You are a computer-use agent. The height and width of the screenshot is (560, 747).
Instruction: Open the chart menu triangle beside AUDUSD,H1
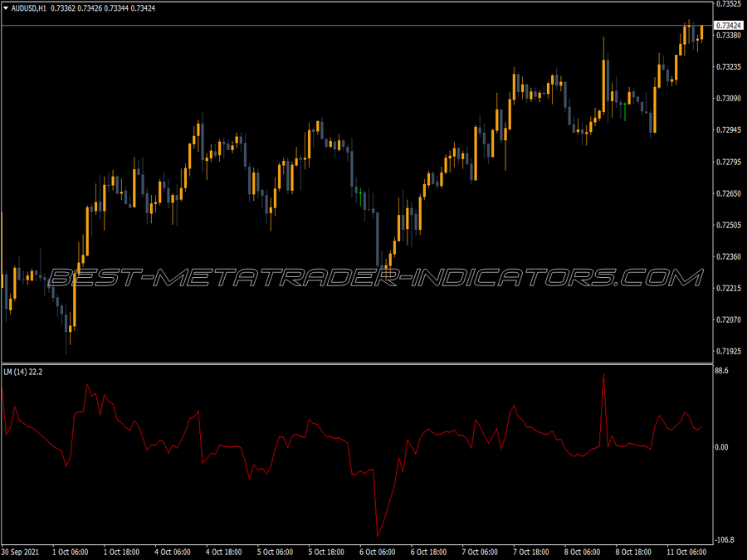click(6, 8)
